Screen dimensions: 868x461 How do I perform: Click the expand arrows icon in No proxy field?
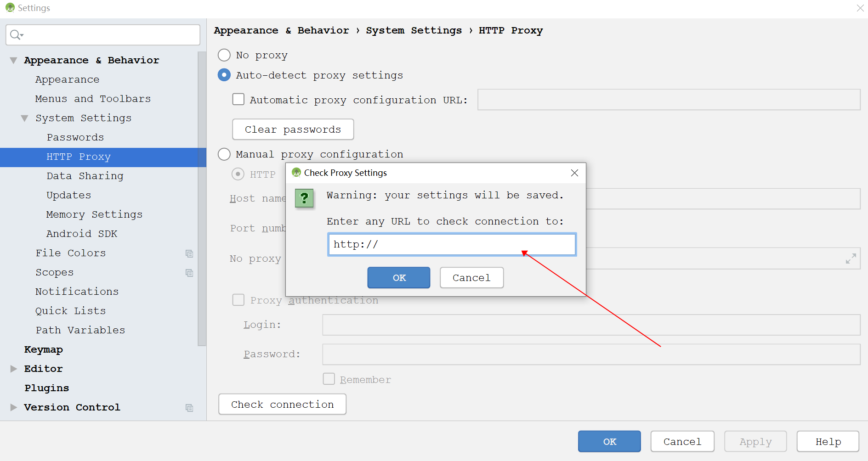(x=851, y=259)
